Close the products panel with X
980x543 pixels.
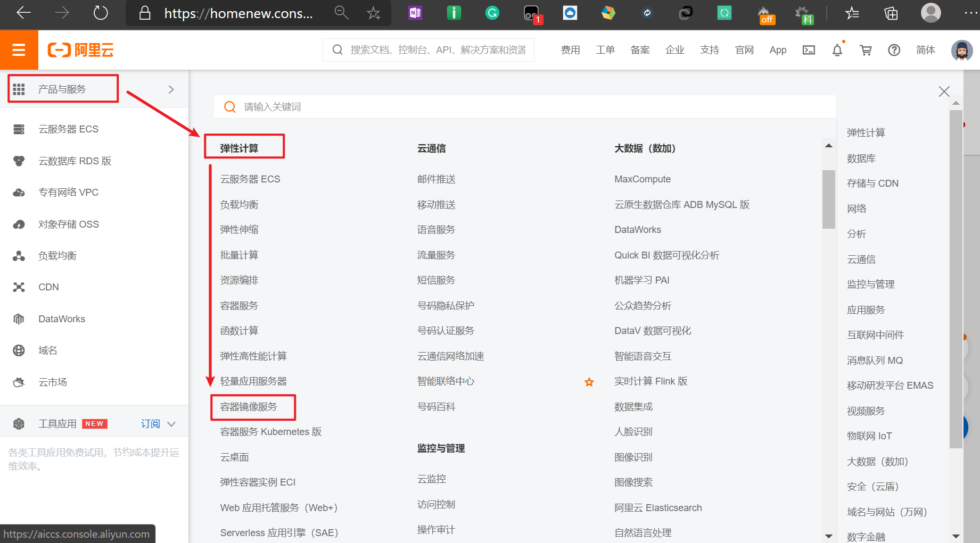pyautogui.click(x=944, y=91)
